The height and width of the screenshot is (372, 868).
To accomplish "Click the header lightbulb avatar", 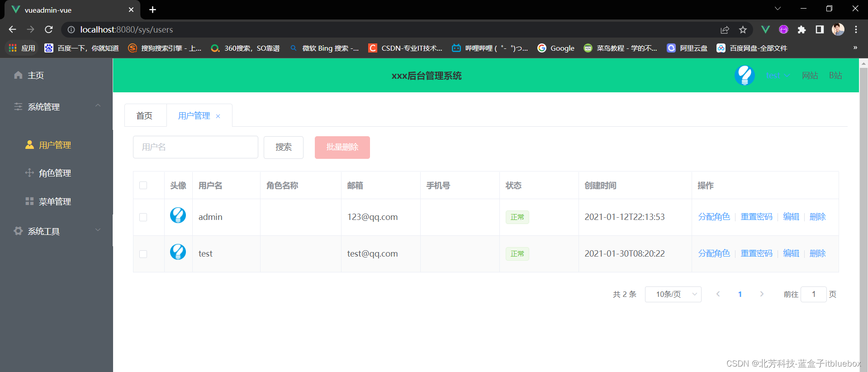I will (x=745, y=75).
